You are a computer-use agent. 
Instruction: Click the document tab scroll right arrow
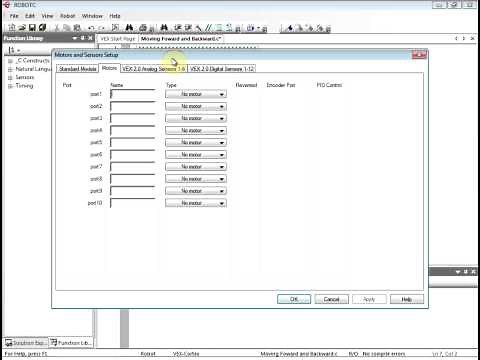point(464,39)
